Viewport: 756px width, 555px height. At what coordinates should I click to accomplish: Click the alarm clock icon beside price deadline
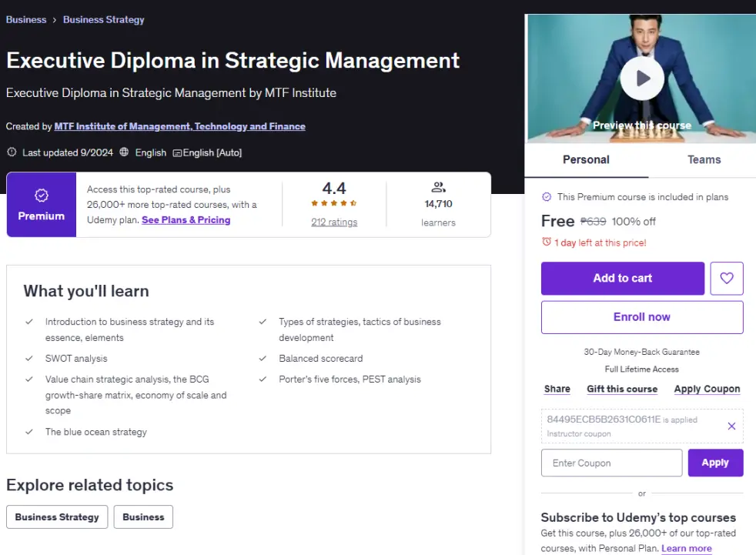click(x=547, y=242)
